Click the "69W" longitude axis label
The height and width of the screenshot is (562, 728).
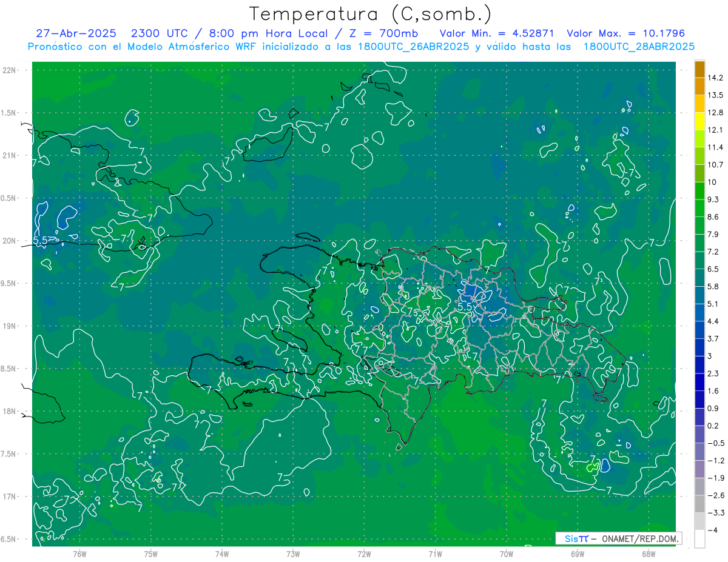(x=578, y=554)
